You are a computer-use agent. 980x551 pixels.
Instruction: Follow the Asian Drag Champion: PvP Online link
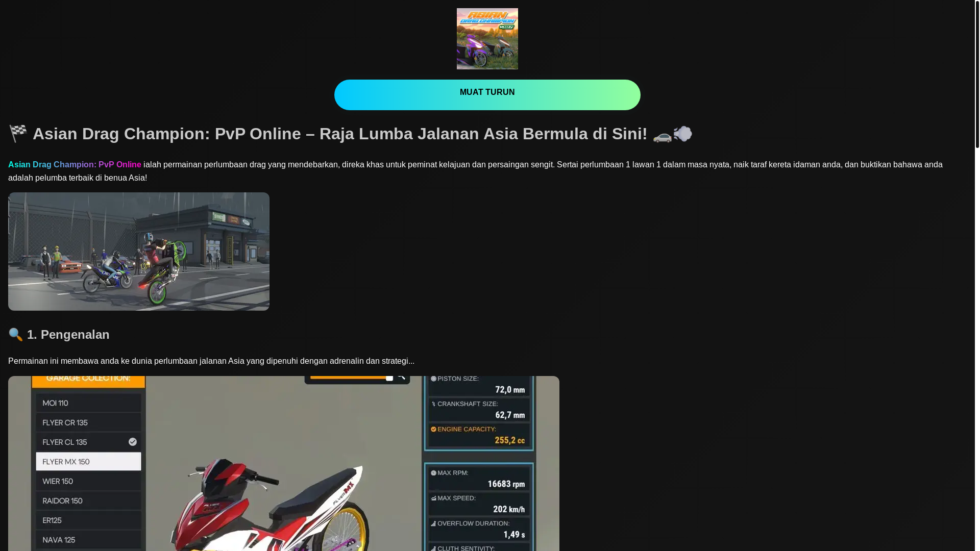pos(75,164)
